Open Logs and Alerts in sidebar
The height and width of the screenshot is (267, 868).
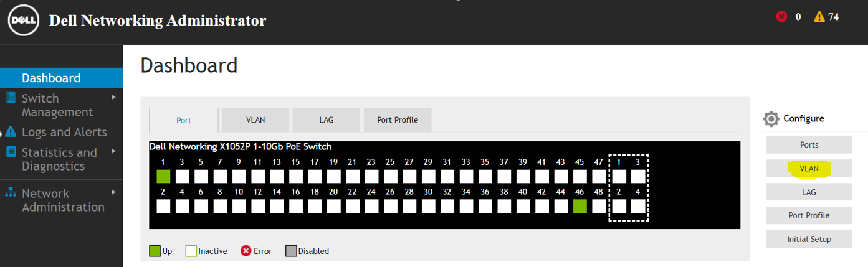click(64, 132)
